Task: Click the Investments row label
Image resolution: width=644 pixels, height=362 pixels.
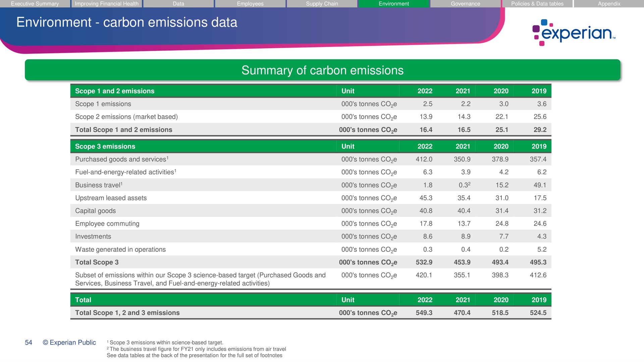Action: coord(93,237)
